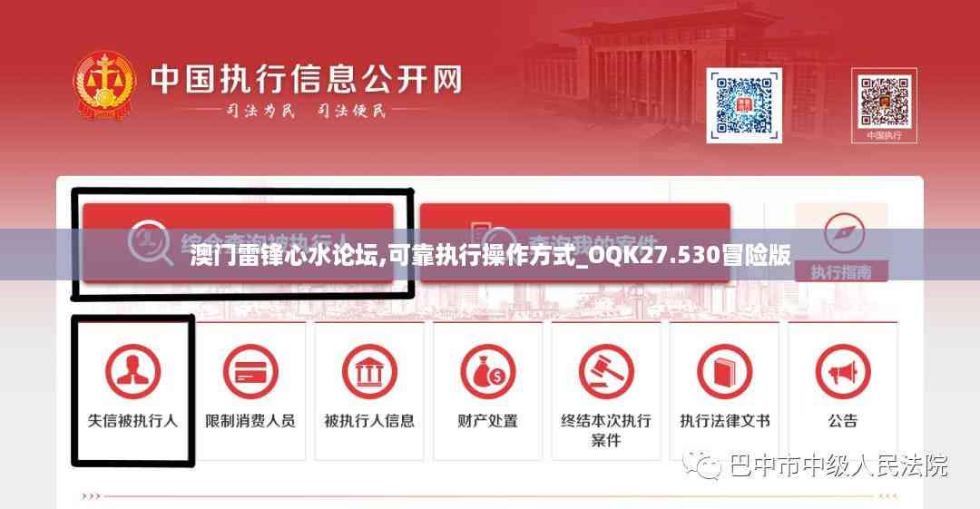Open the 执行指南 compass icon
Screen dimensions: 980x509
pos(844,233)
